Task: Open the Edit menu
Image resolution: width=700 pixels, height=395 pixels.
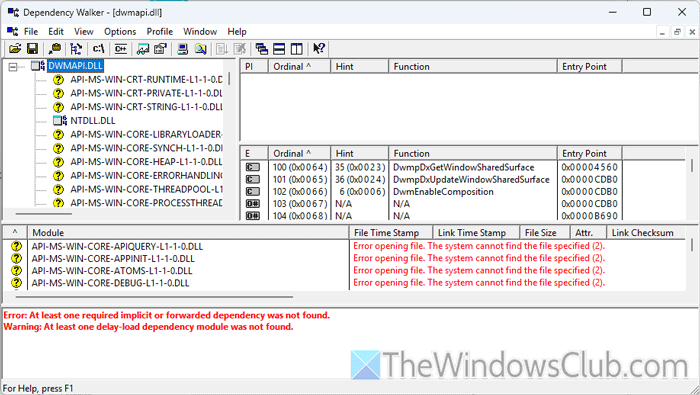Action: [56, 32]
